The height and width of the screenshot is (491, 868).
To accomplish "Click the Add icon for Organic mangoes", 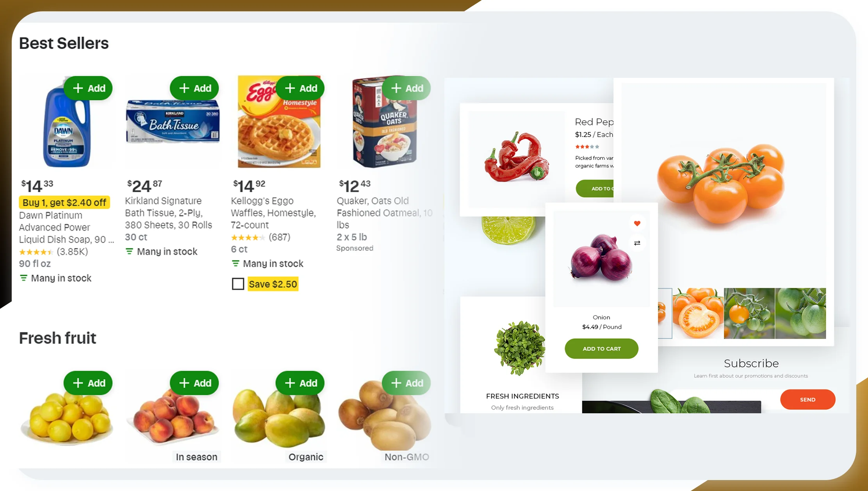I will coord(301,383).
